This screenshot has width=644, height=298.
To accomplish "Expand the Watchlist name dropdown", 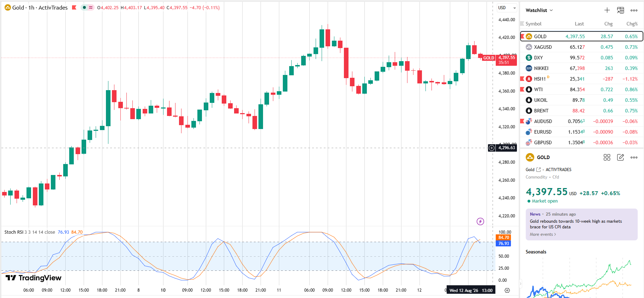I will click(539, 10).
